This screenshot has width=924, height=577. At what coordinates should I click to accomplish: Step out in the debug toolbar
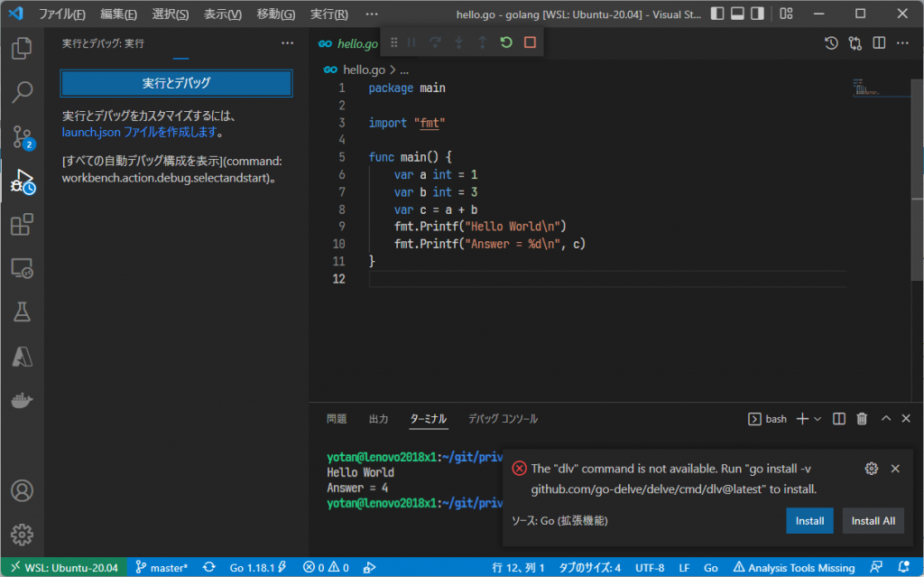coord(482,42)
